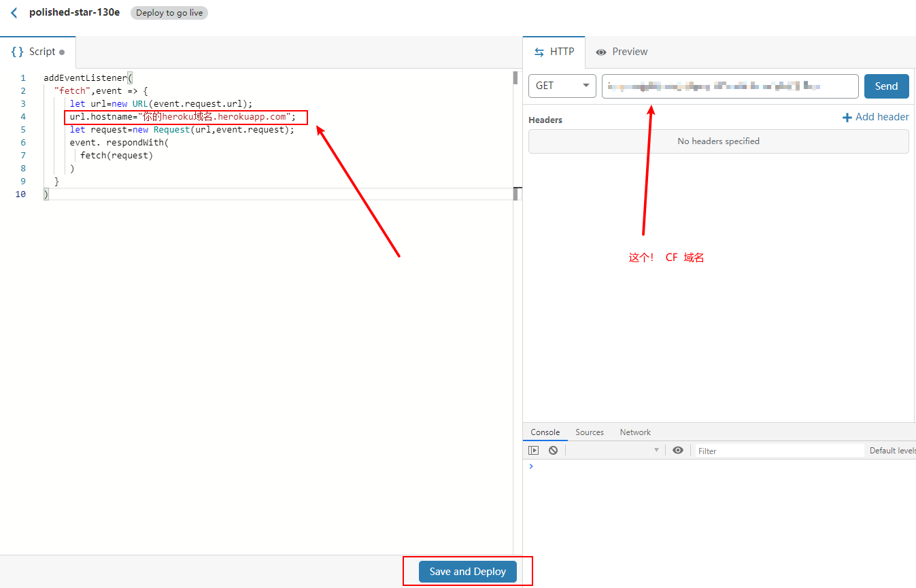
Task: Clear console with the block icon
Action: coord(554,450)
